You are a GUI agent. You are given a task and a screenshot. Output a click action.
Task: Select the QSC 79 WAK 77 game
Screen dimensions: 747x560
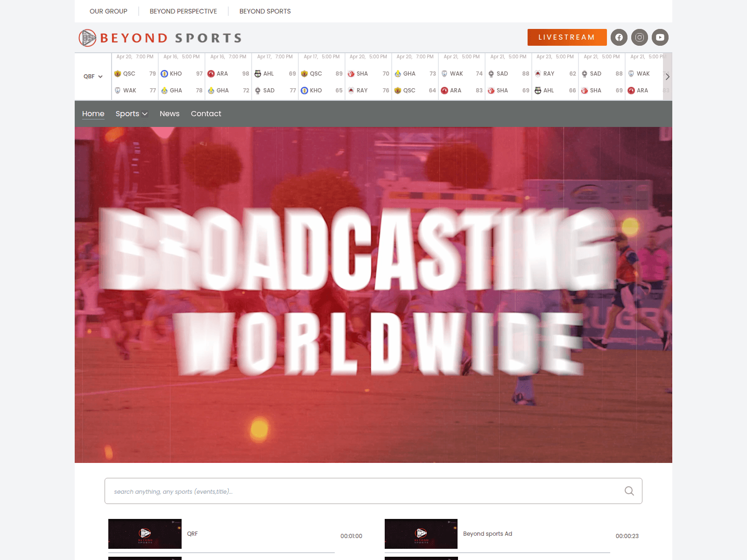[x=135, y=77]
